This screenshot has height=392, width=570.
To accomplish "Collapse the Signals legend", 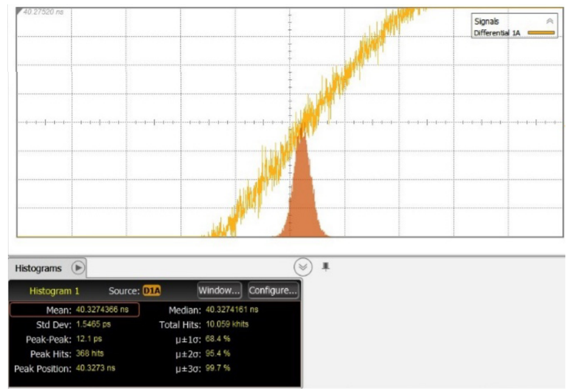I will [550, 21].
